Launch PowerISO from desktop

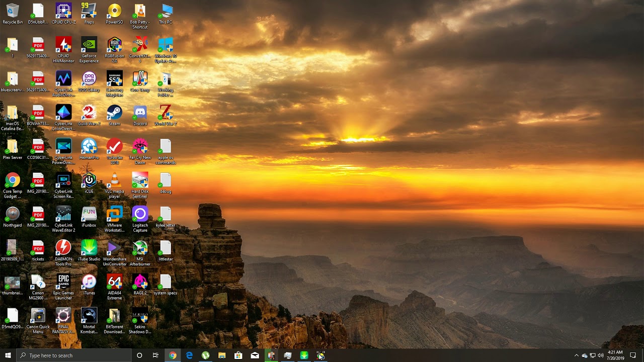click(114, 14)
